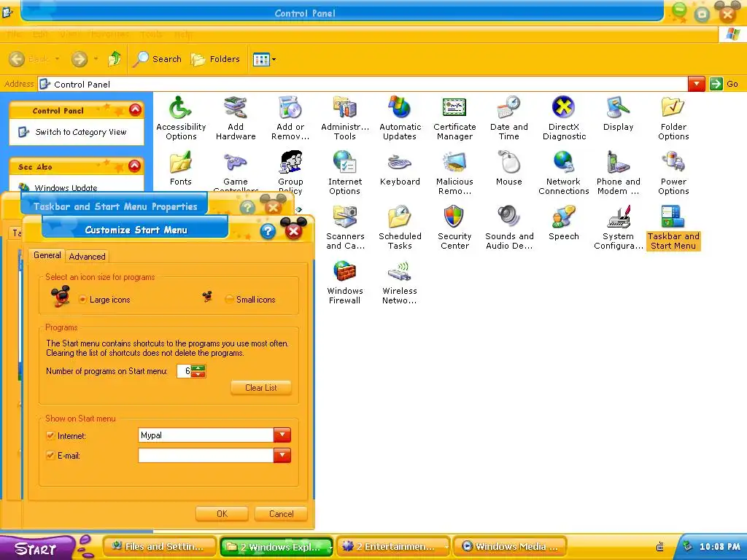747x560 pixels.
Task: Open Keyboard settings icon
Action: (400, 168)
